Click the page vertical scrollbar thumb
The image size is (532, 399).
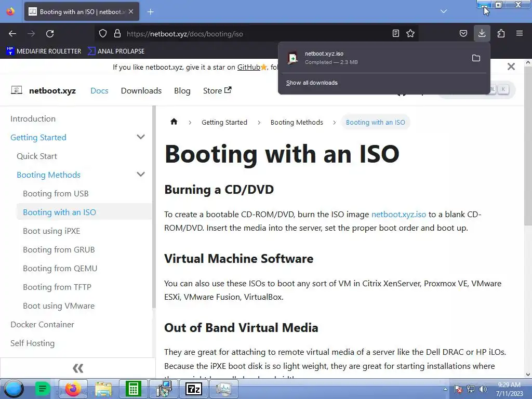528,145
